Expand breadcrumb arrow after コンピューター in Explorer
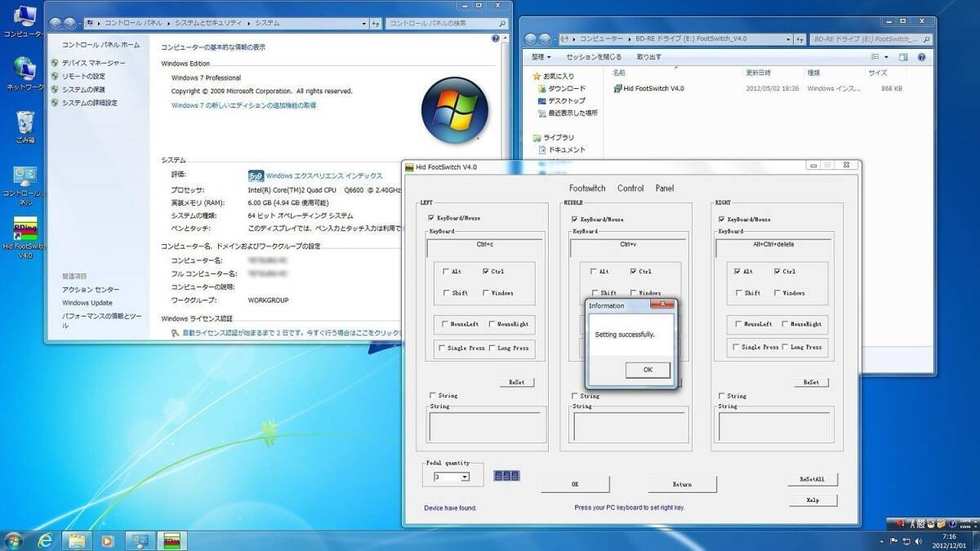This screenshot has height=551, width=980. click(630, 38)
